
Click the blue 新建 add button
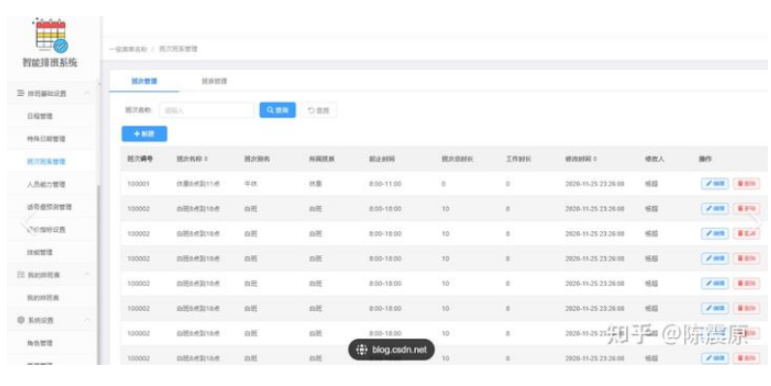coord(145,134)
